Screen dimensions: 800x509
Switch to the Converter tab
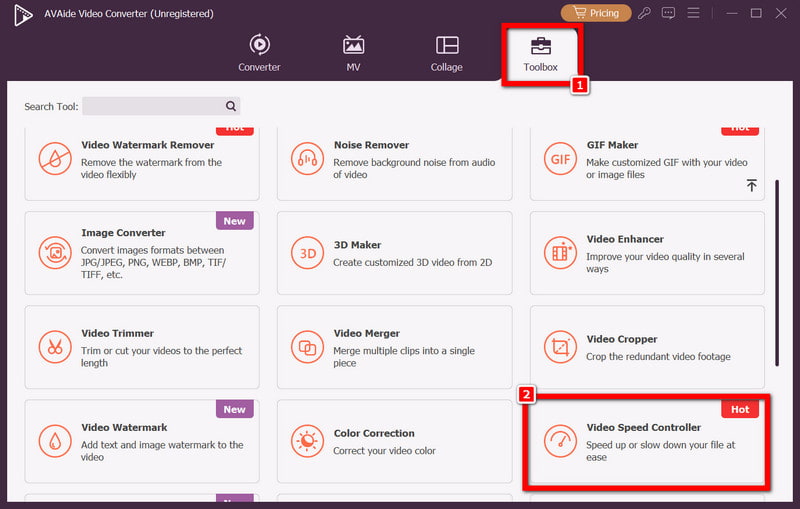[x=259, y=53]
